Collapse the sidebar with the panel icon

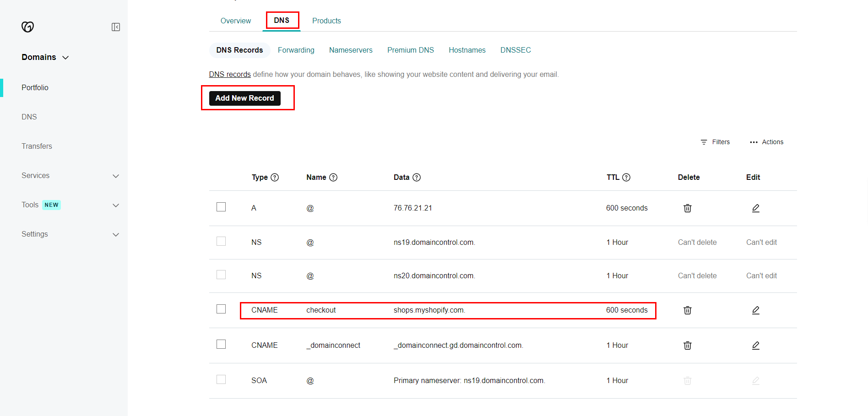pyautogui.click(x=116, y=27)
